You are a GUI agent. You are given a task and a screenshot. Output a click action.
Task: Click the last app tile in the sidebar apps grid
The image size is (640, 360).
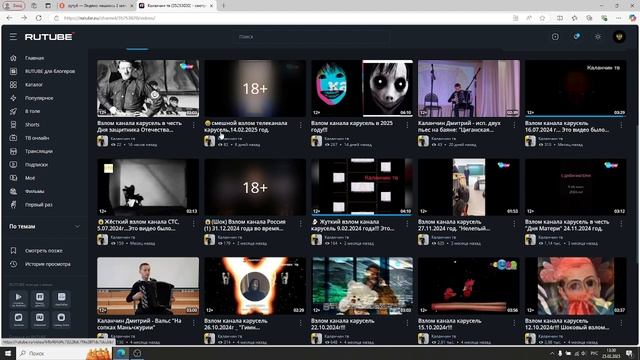pos(61,319)
